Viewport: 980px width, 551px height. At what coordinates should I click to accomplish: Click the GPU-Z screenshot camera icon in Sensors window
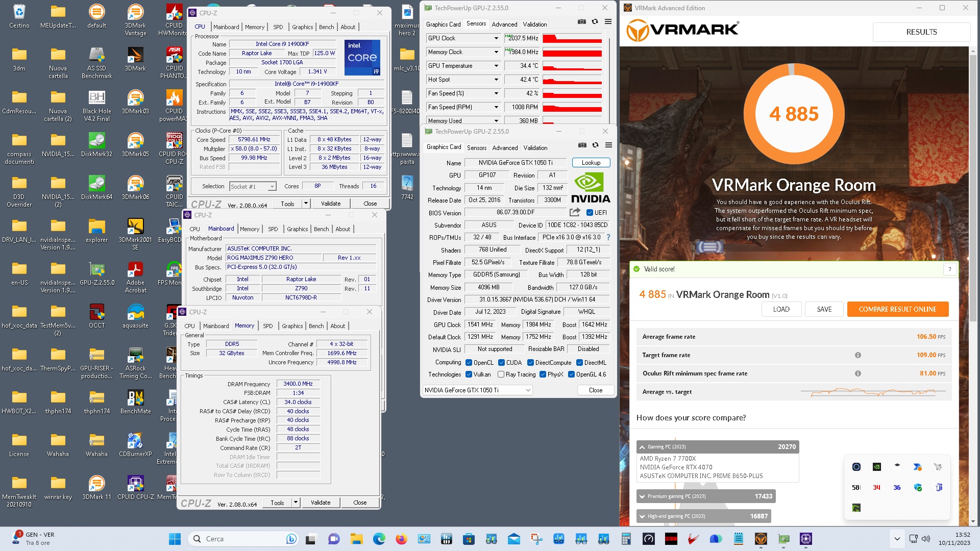tap(581, 22)
